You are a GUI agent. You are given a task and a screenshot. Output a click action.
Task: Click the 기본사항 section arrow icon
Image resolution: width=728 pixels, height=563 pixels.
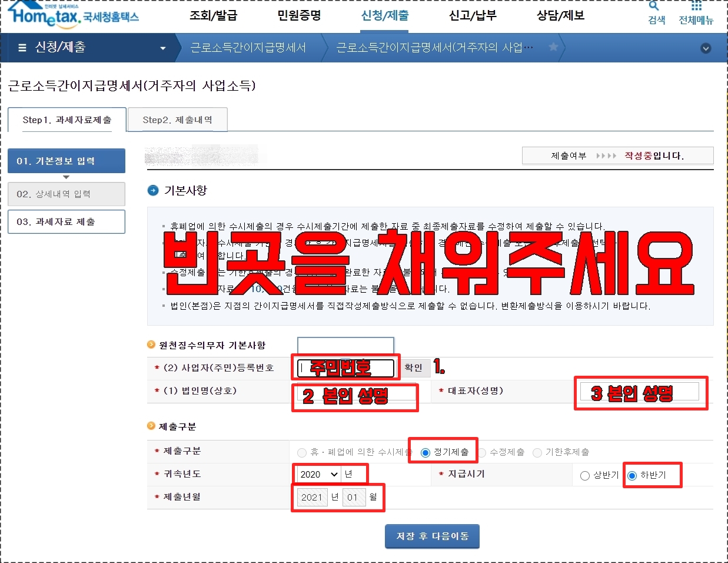click(153, 190)
